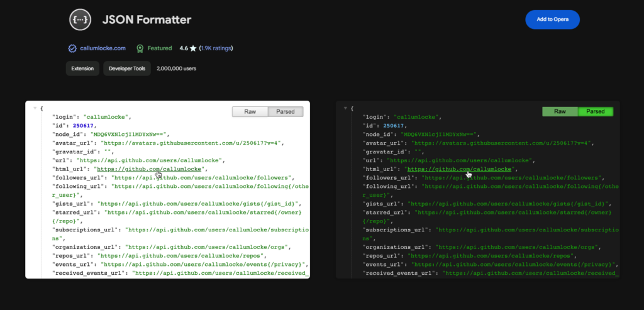The height and width of the screenshot is (310, 644).
Task: Click the "avatar_url" key in the light screenshot
Action: click(72, 143)
